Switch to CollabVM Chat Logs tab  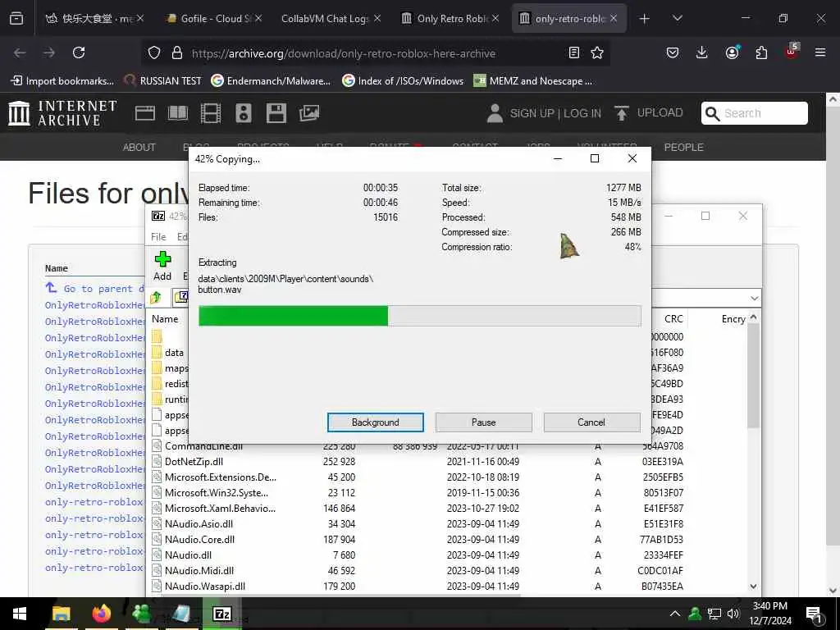click(x=330, y=18)
